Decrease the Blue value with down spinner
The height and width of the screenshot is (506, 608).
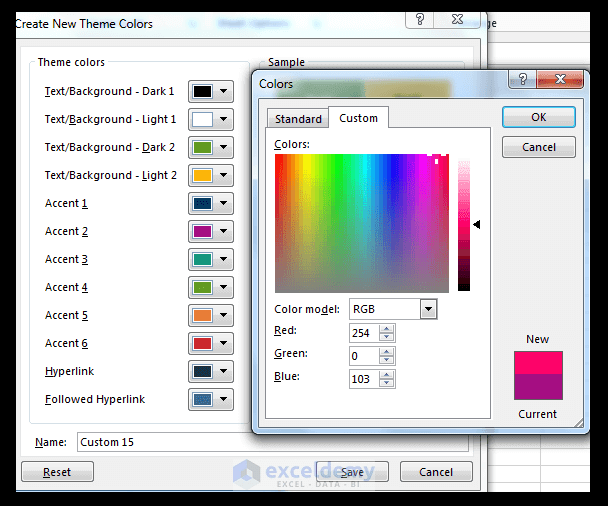[x=387, y=383]
